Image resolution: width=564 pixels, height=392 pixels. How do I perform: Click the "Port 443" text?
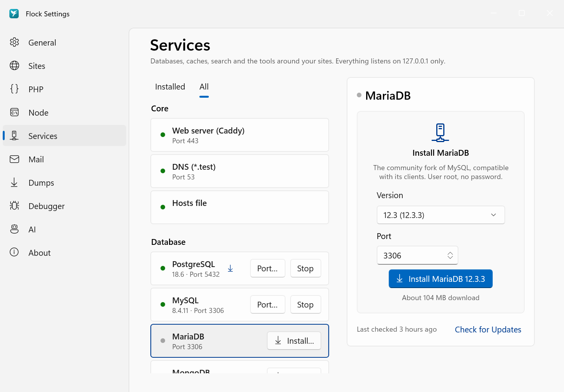tap(185, 141)
